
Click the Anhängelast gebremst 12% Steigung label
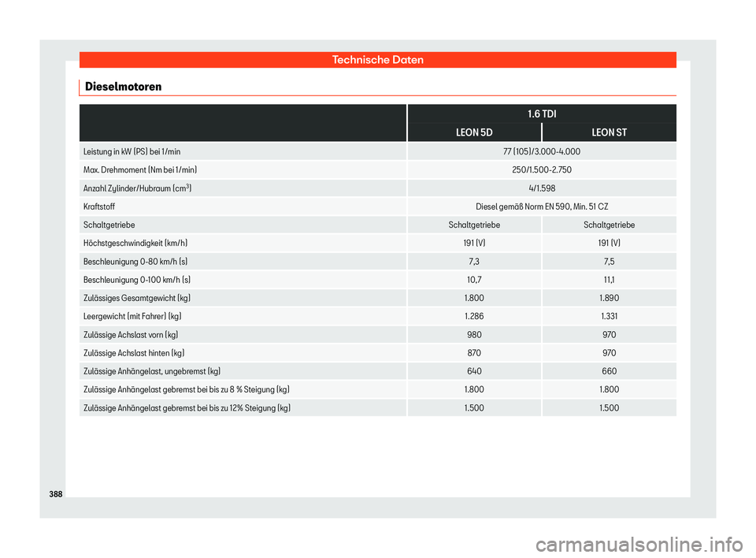187,408
